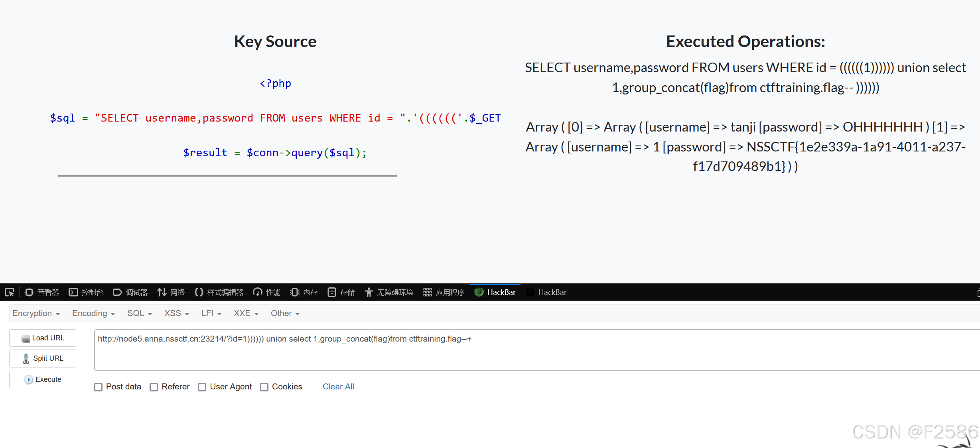Viewport: 980px width, 448px height.
Task: Open the 性能 (Performance) panel
Action: pos(266,292)
